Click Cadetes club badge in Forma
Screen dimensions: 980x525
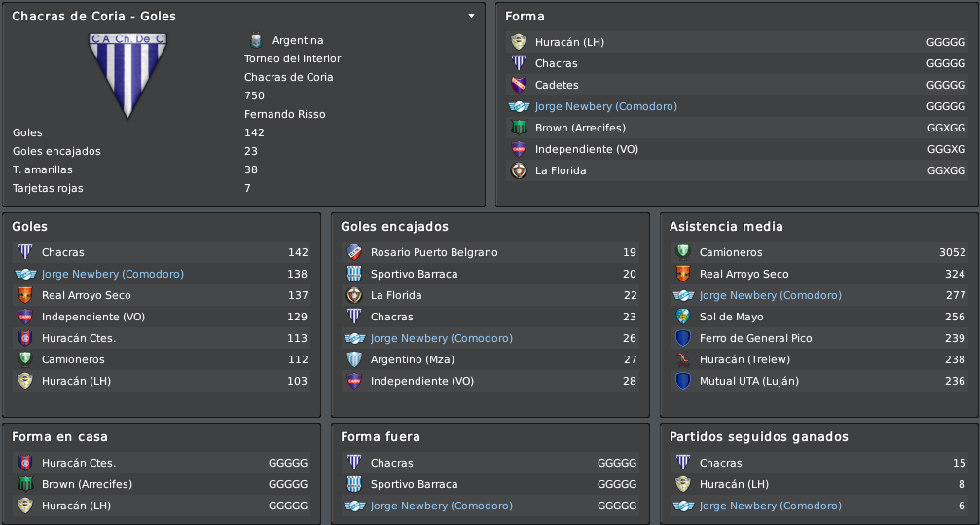(518, 85)
